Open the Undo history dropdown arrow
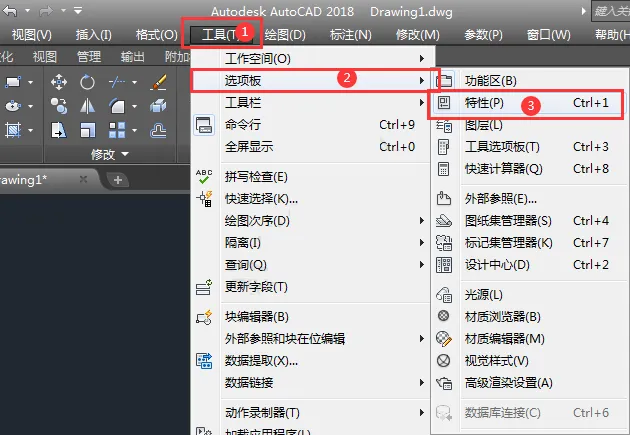 click(x=27, y=10)
